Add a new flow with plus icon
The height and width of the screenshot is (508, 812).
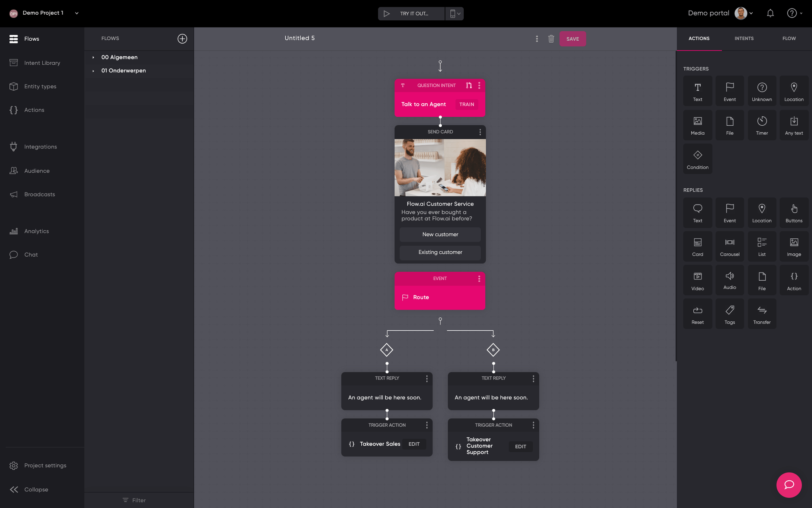click(x=182, y=39)
